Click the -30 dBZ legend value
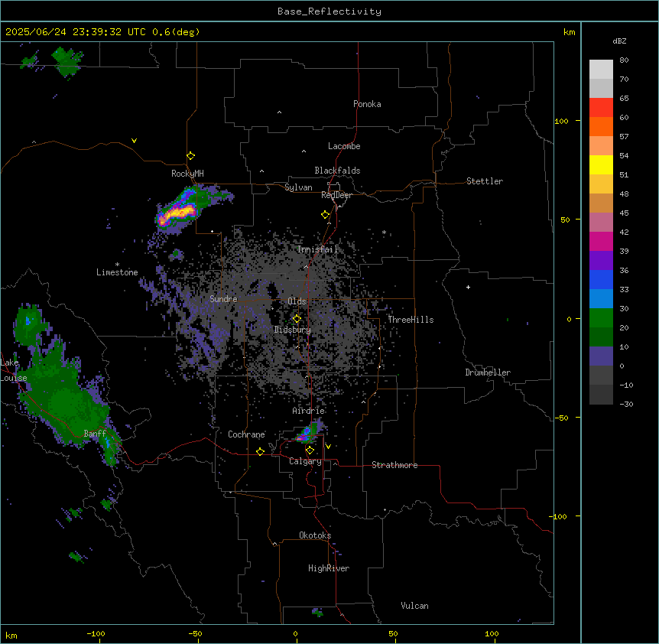 pos(626,405)
